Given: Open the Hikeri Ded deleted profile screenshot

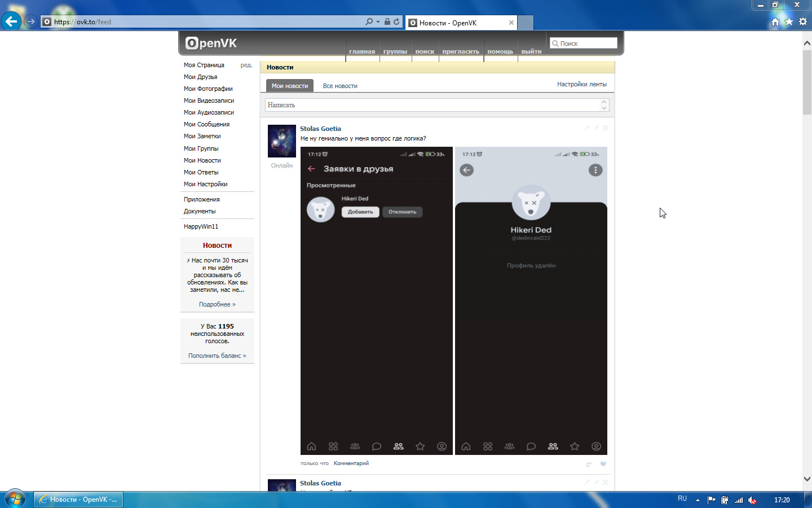Looking at the screenshot, I should point(531,301).
